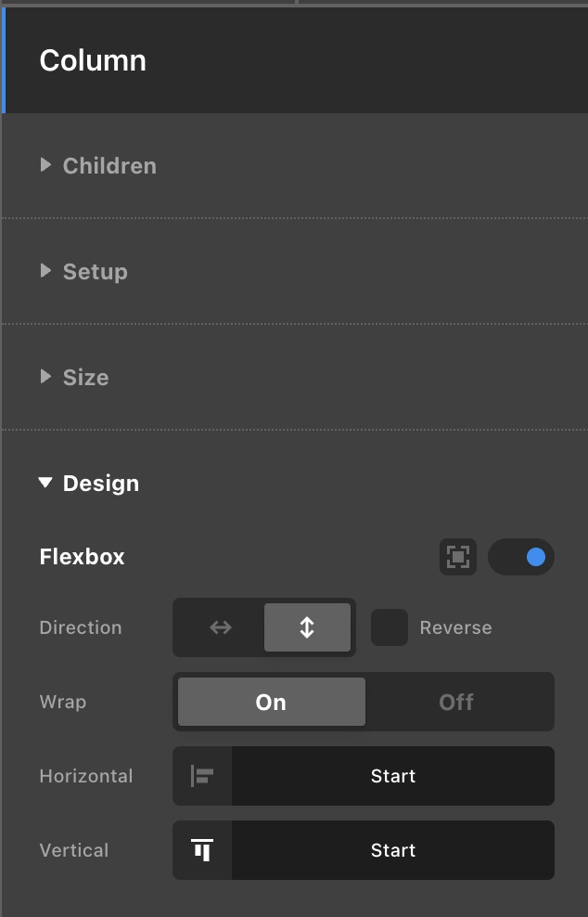Set Wrap to Off
The image size is (588, 917).
(x=456, y=702)
